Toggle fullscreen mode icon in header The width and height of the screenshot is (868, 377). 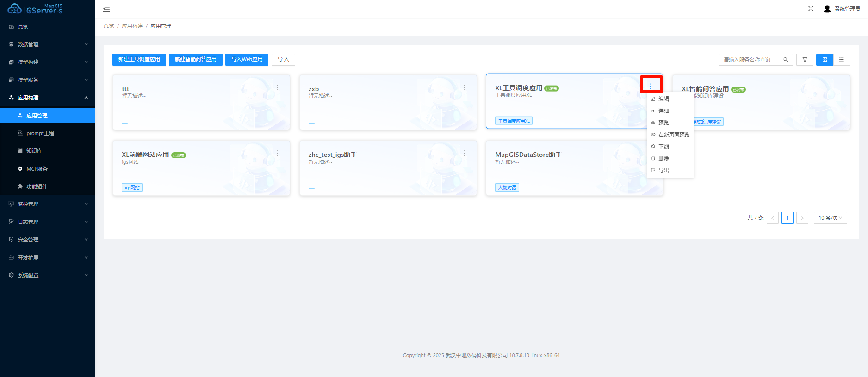coord(811,9)
